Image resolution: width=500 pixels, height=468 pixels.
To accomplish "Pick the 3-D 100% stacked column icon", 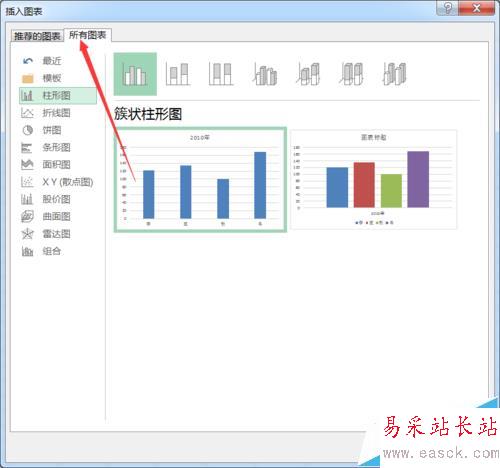I will point(351,74).
